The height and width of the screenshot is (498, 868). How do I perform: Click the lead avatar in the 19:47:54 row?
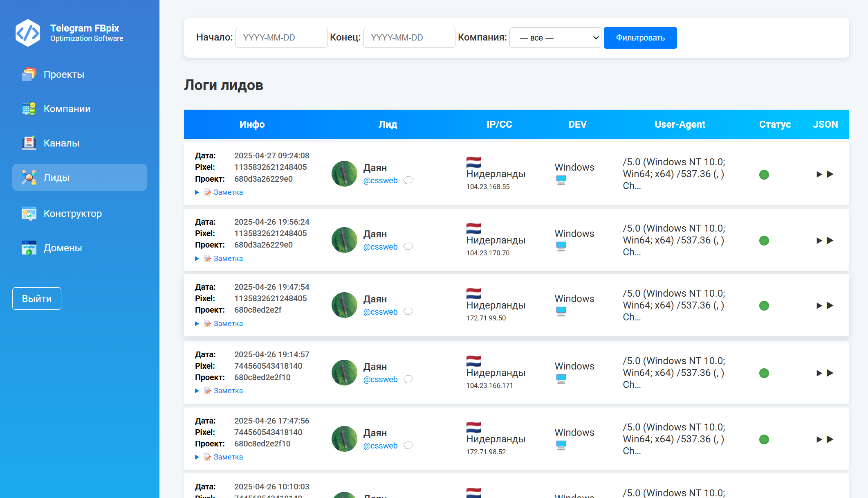pyautogui.click(x=345, y=305)
